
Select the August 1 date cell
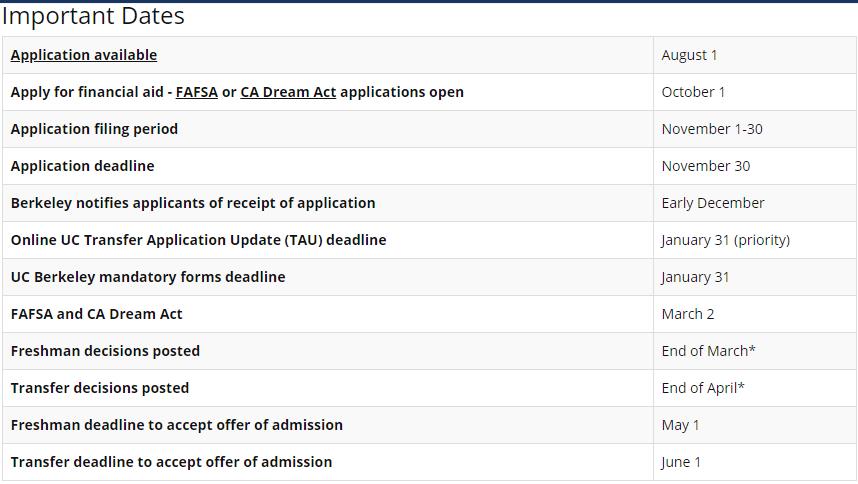[x=689, y=55]
